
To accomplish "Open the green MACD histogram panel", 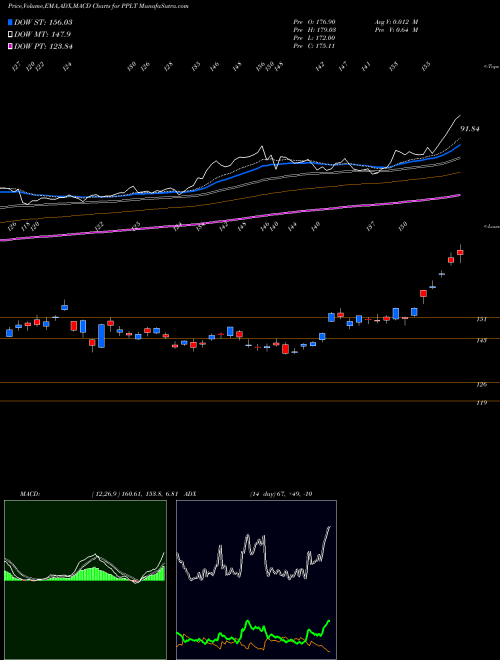I will coord(85,580).
